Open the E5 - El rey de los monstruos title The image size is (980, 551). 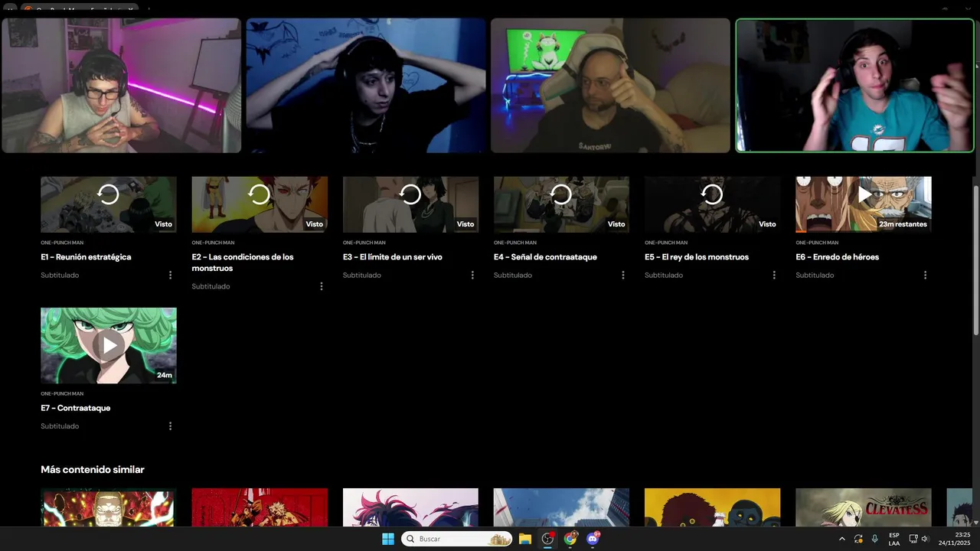(697, 257)
